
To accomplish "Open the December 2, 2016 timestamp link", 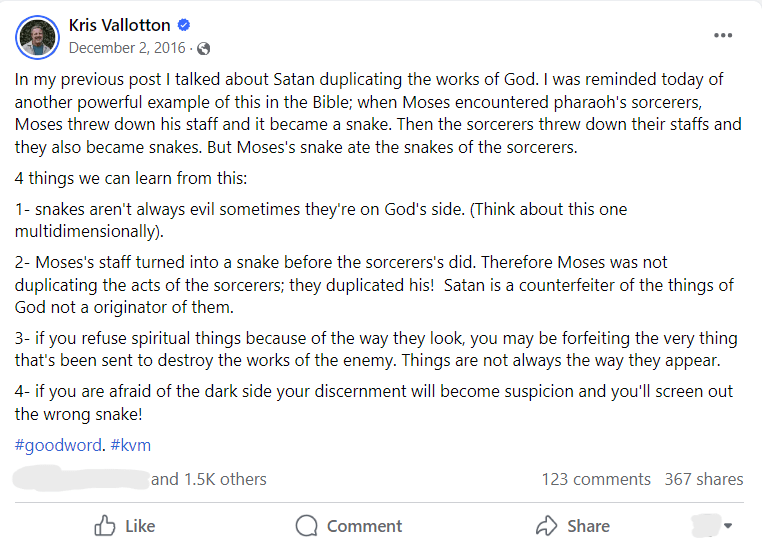I will 129,48.
